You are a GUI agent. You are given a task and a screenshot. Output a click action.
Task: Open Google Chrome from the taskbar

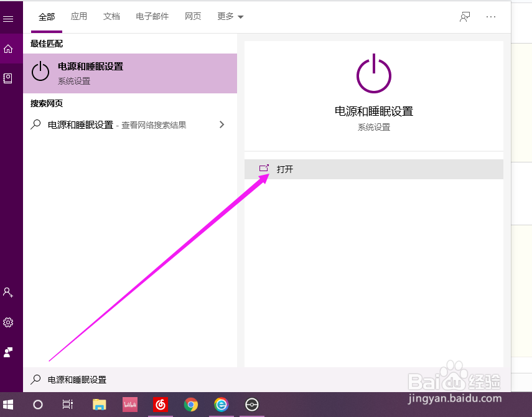pyautogui.click(x=191, y=405)
